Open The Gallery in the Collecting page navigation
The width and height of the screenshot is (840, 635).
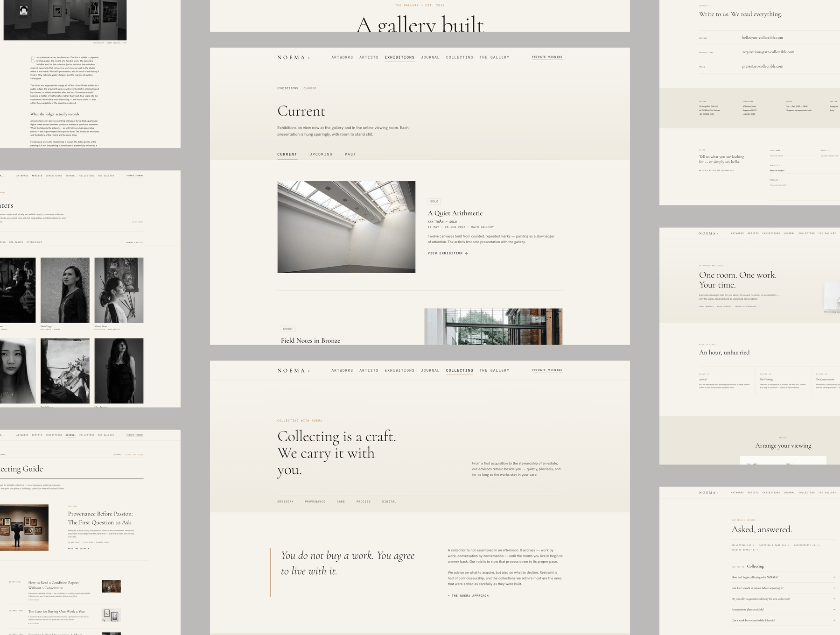[494, 370]
